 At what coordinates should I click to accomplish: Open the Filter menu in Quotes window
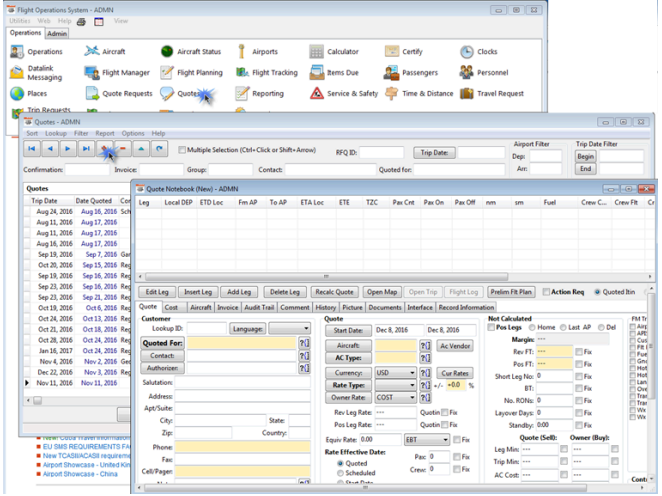(x=81, y=133)
